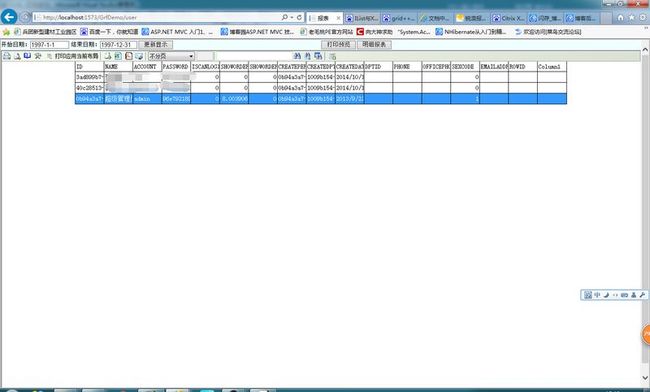Click the ACCOUNT column header
The image size is (650, 392).
tap(147, 66)
